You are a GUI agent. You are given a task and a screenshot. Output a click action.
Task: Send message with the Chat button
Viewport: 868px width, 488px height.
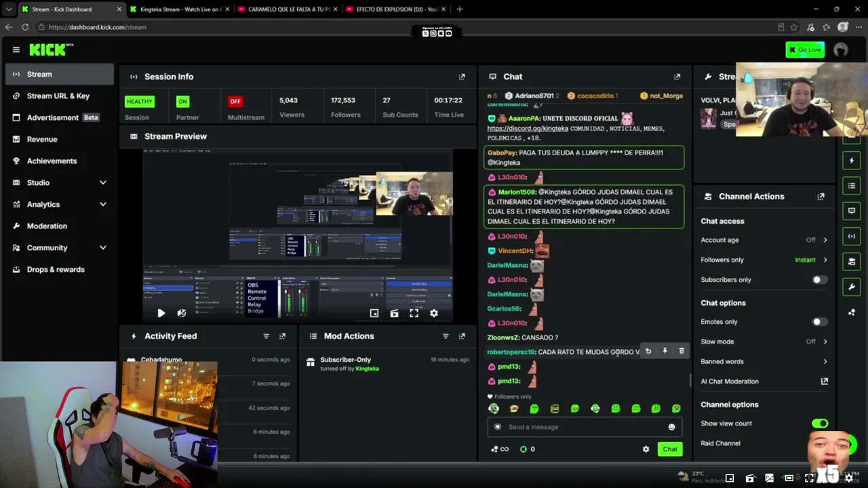click(x=670, y=449)
